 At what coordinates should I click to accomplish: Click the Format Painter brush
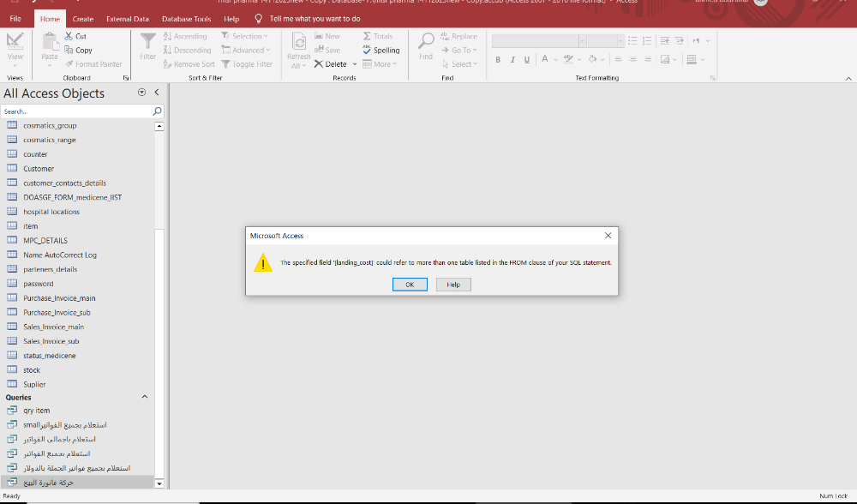pos(69,64)
